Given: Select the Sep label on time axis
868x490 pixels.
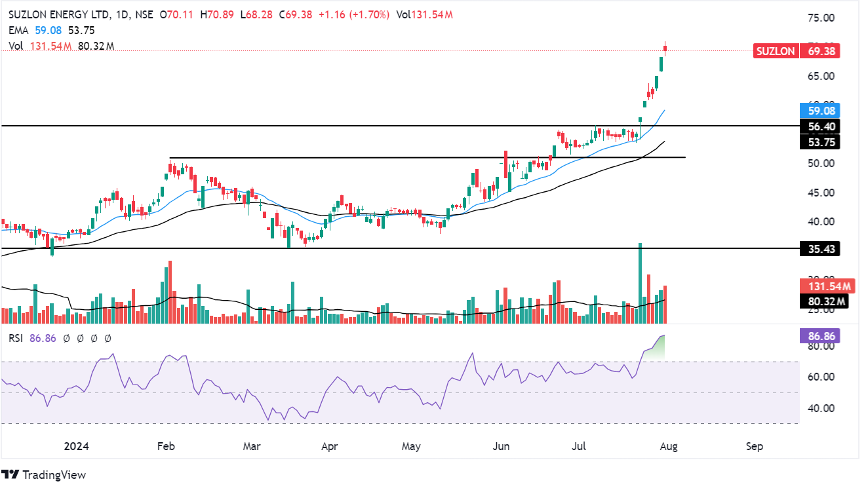Looking at the screenshot, I should 755,447.
